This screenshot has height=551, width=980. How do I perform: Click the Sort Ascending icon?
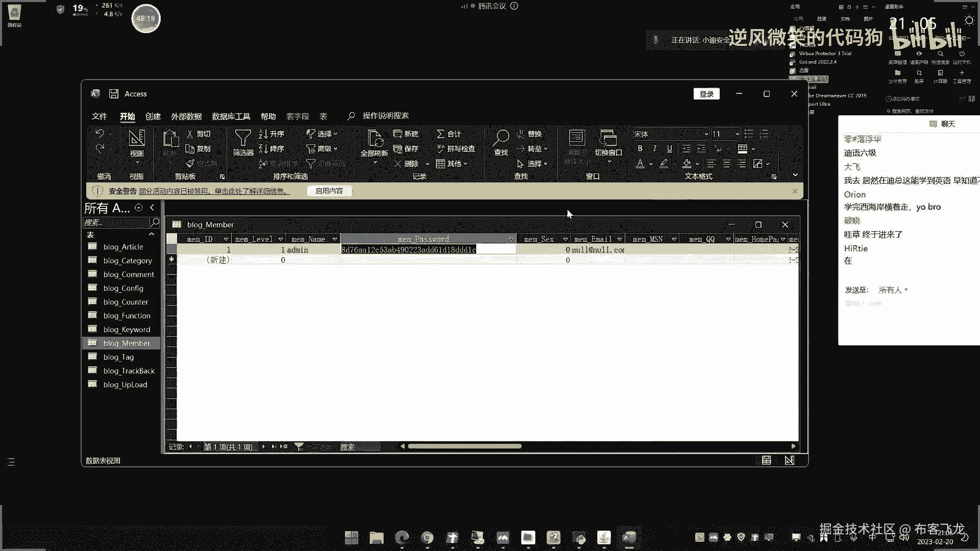264,134
